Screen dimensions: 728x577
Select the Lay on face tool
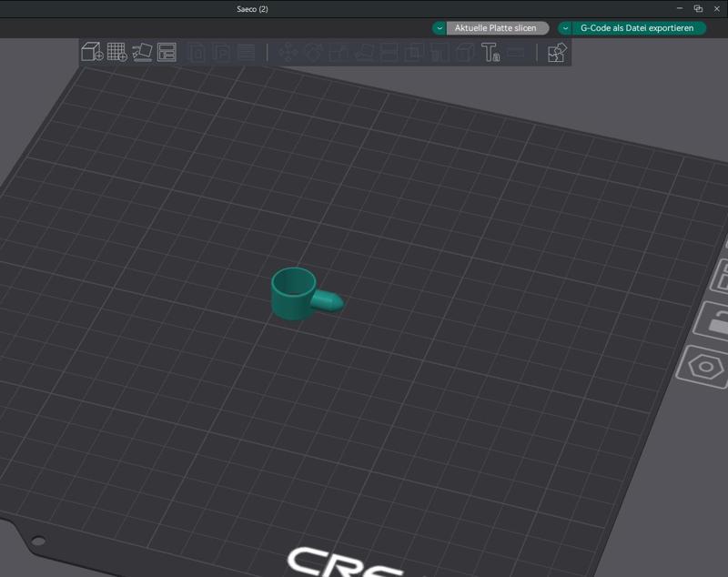pos(365,53)
